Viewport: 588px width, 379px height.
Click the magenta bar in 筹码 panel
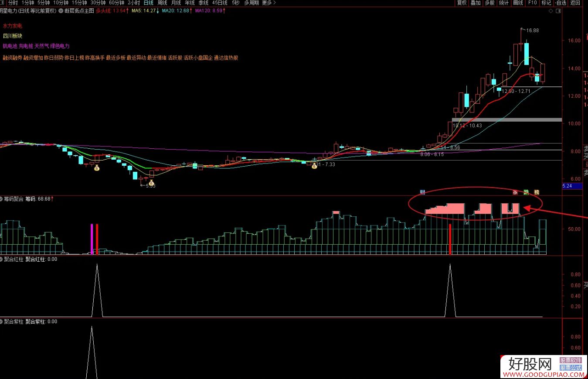pos(92,239)
